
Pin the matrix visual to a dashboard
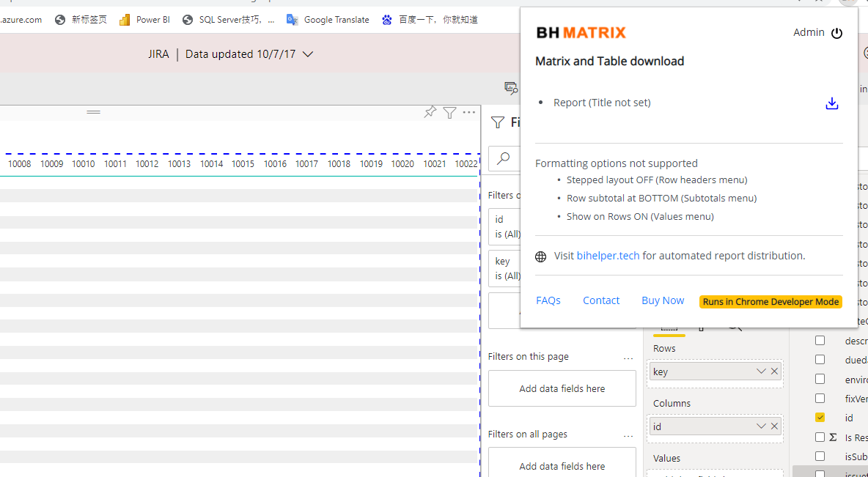pos(430,112)
